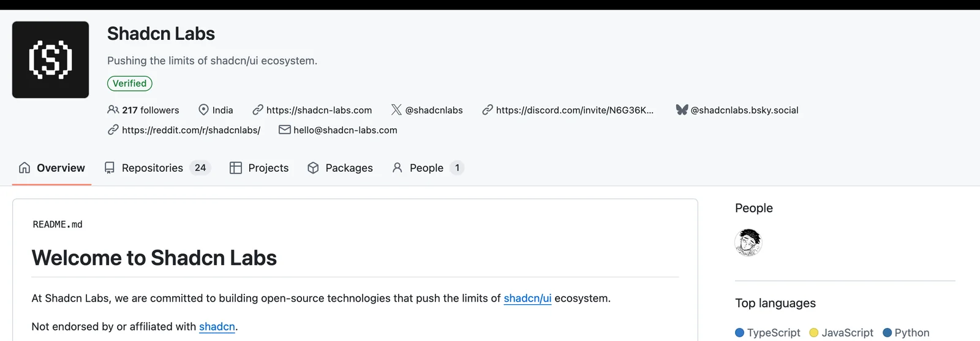Image resolution: width=980 pixels, height=341 pixels.
Task: Click the Packages cube icon
Action: click(313, 167)
